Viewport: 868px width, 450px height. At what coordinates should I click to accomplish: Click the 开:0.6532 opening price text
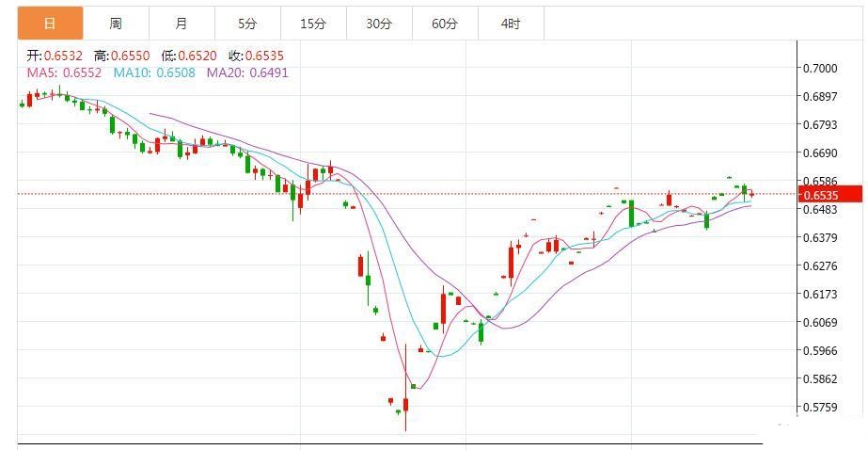coord(54,56)
